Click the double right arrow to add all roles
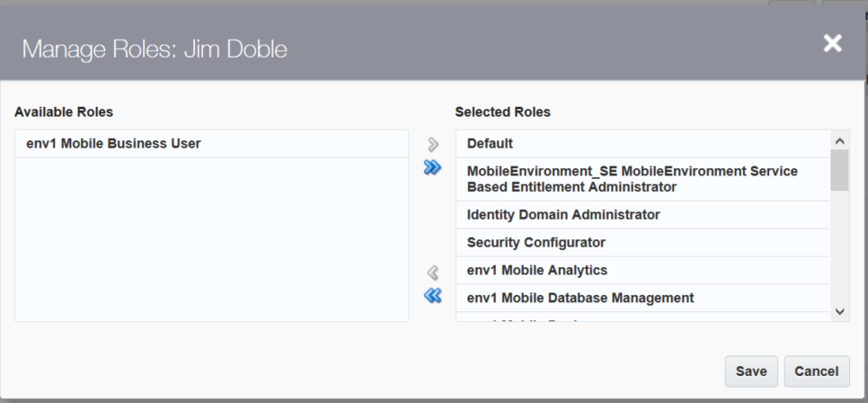The width and height of the screenshot is (868, 403). (x=432, y=167)
